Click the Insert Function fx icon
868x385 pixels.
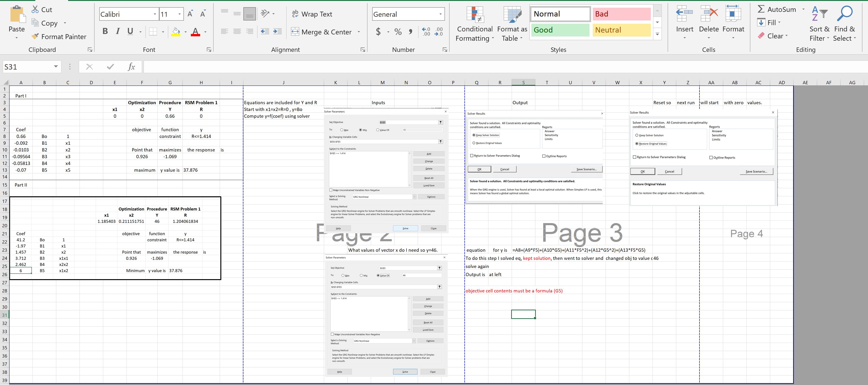coord(131,67)
